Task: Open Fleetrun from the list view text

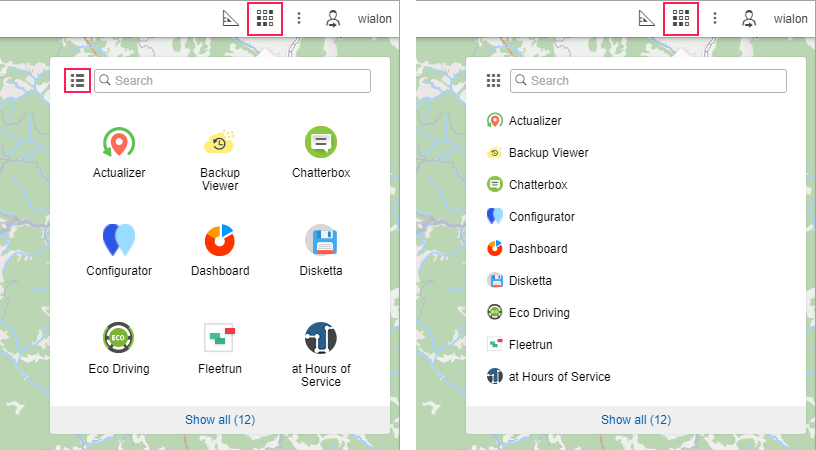Action: point(531,344)
